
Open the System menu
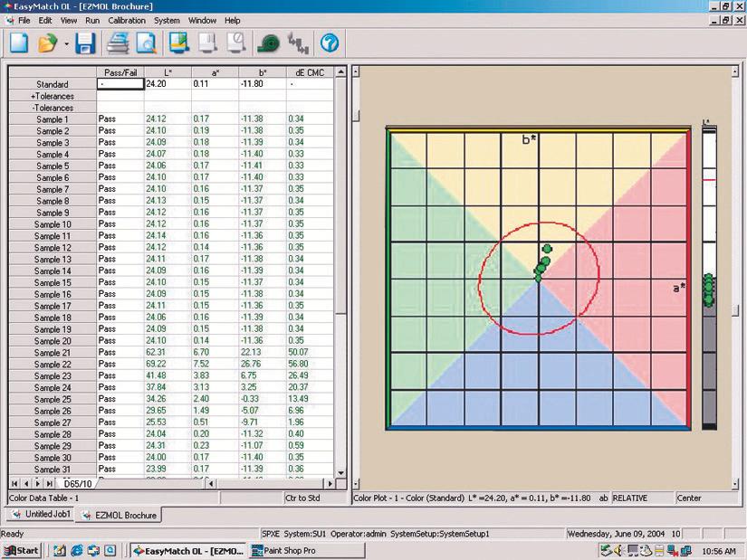[x=167, y=20]
